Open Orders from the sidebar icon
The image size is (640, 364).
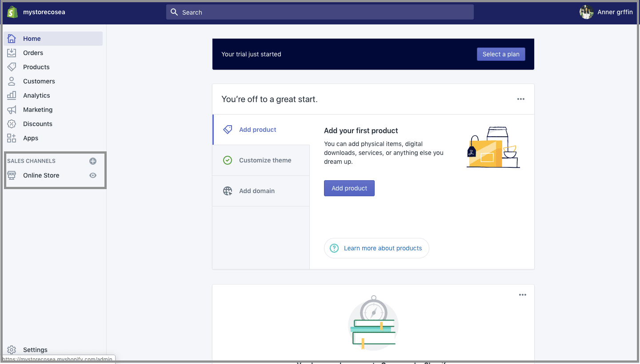pos(12,53)
